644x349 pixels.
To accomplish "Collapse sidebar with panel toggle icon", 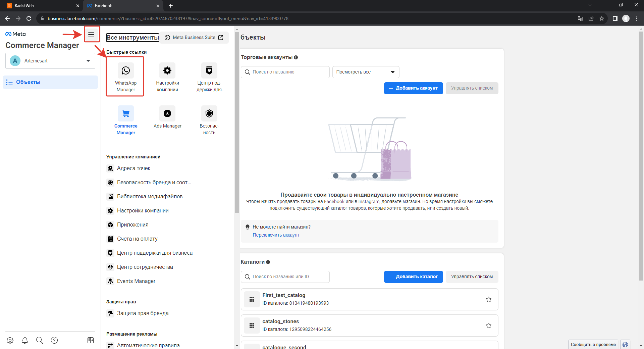I will click(x=91, y=340).
